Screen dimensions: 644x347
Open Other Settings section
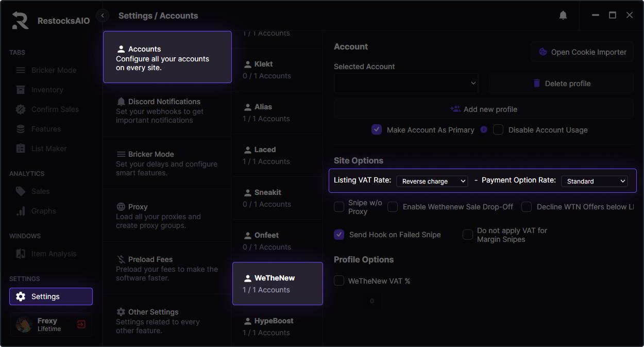[x=167, y=321]
